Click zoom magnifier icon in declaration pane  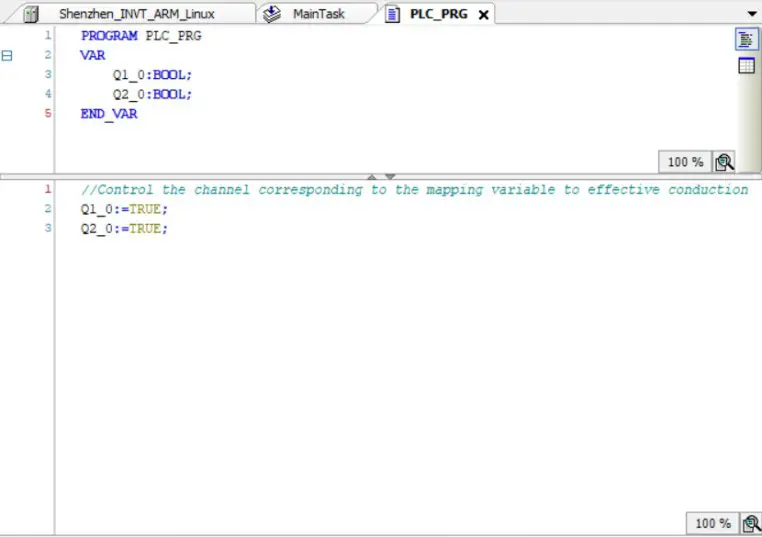pos(724,162)
